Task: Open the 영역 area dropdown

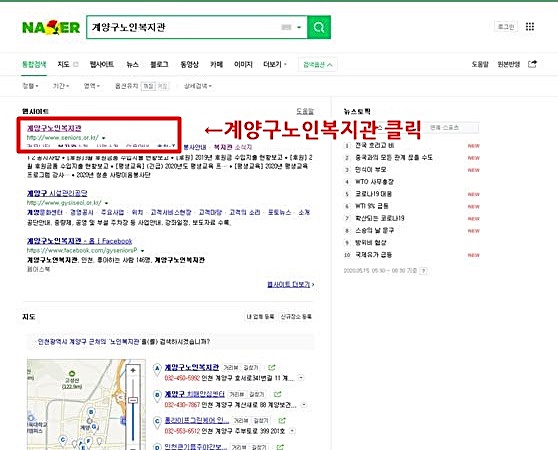Action: coord(91,86)
